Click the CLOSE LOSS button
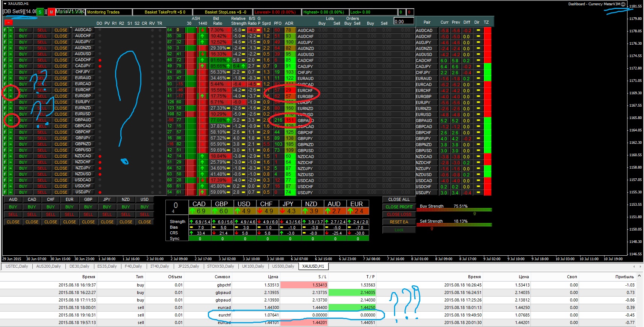This screenshot has width=644, height=327. pyautogui.click(x=399, y=214)
